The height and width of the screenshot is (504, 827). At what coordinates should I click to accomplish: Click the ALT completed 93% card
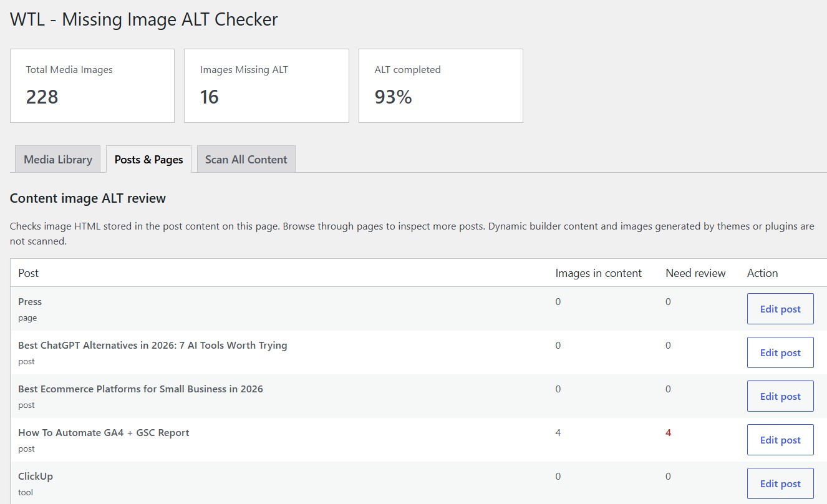coord(441,85)
